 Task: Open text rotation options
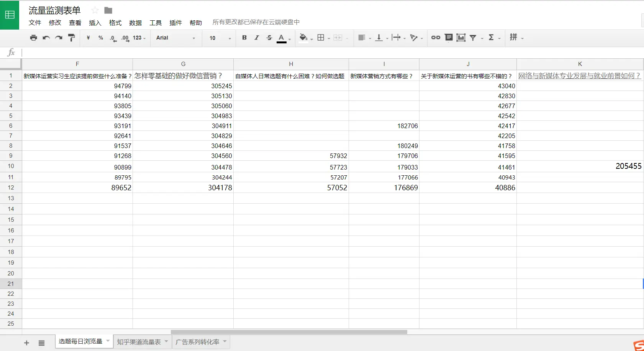point(414,38)
